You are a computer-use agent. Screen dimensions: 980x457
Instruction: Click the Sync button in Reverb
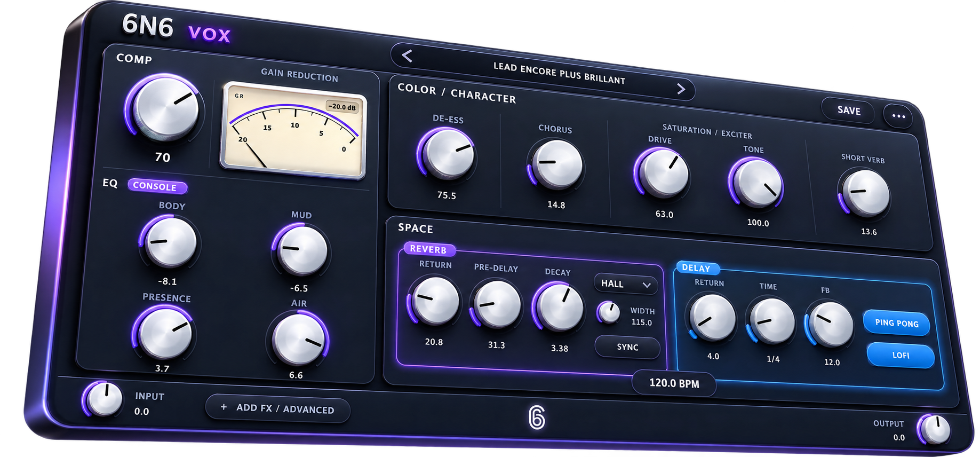pyautogui.click(x=627, y=347)
